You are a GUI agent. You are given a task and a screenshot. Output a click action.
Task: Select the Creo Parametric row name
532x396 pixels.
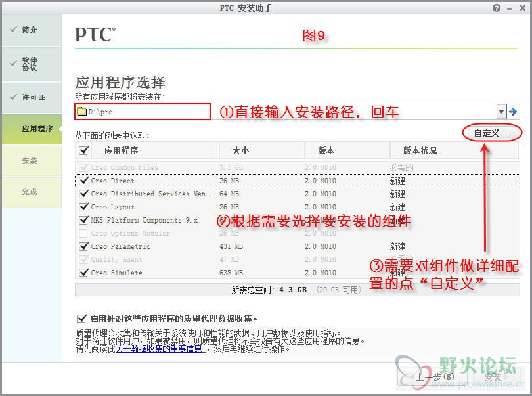tap(120, 246)
